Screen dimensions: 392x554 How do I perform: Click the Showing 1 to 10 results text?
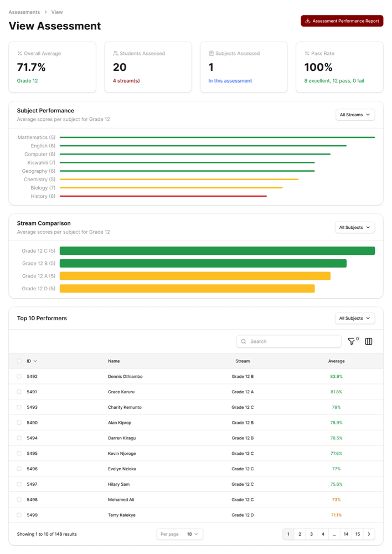[x=47, y=534]
